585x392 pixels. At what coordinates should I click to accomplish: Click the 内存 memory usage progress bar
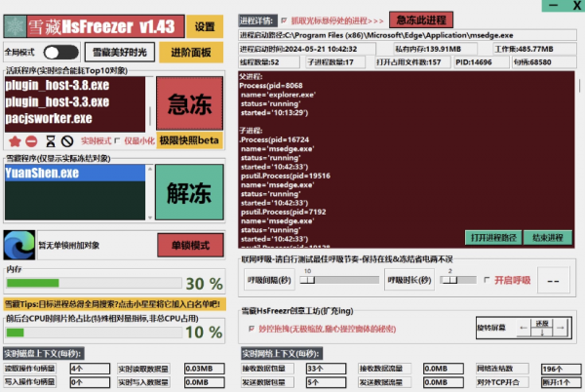pyautogui.click(x=94, y=283)
